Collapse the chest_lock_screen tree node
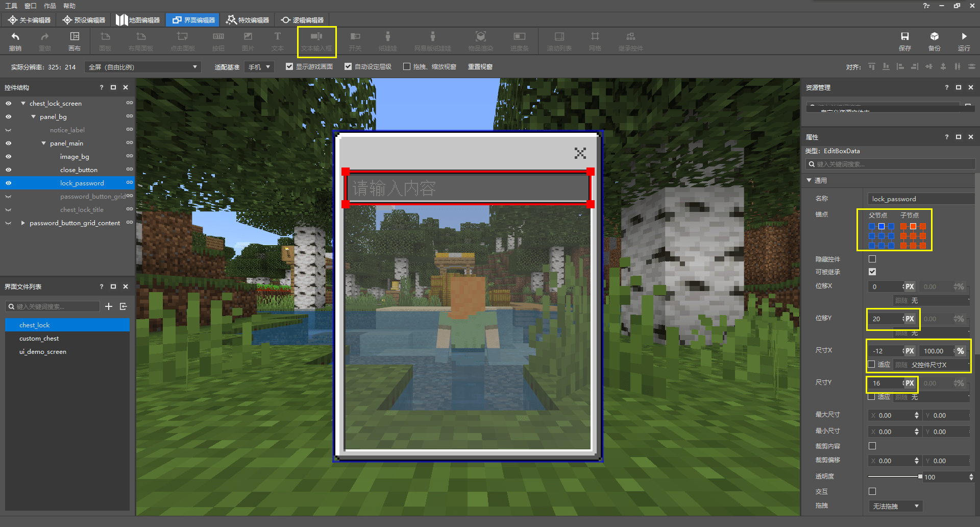 coord(23,104)
